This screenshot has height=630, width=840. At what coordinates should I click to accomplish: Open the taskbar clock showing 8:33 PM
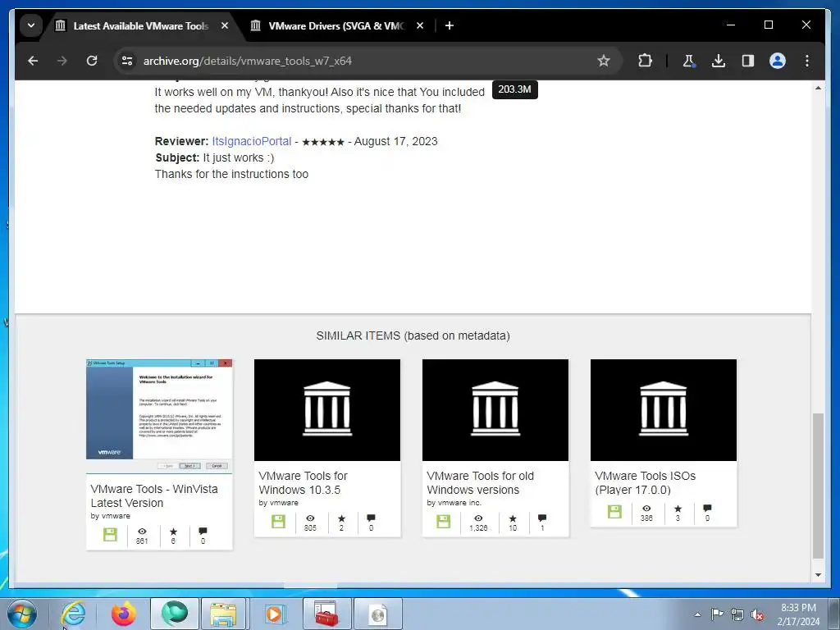(798, 614)
